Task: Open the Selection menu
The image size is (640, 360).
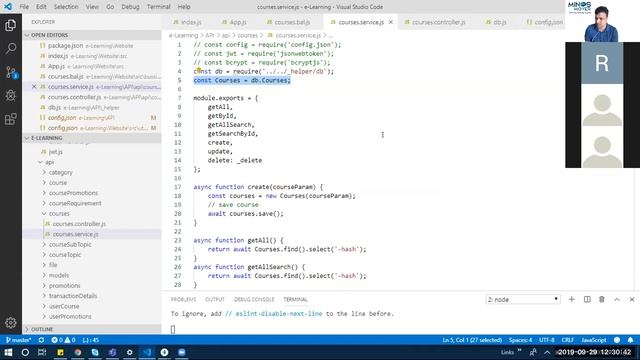Action: coord(66,7)
